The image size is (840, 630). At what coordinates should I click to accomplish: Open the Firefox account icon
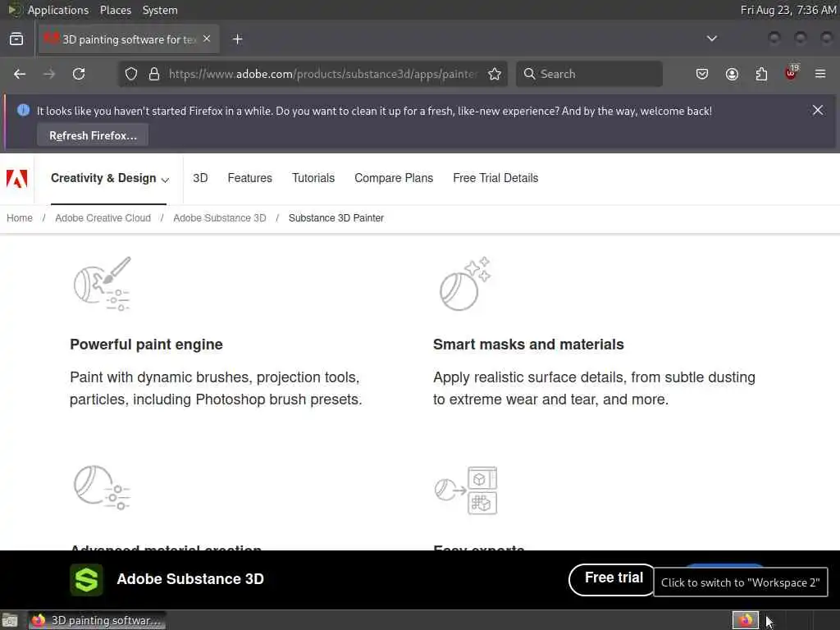click(732, 74)
